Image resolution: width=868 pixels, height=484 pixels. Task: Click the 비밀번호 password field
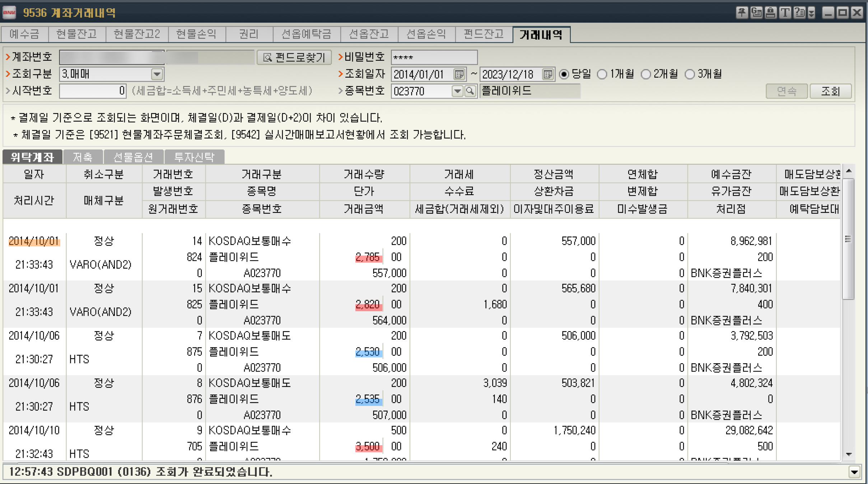pos(434,57)
